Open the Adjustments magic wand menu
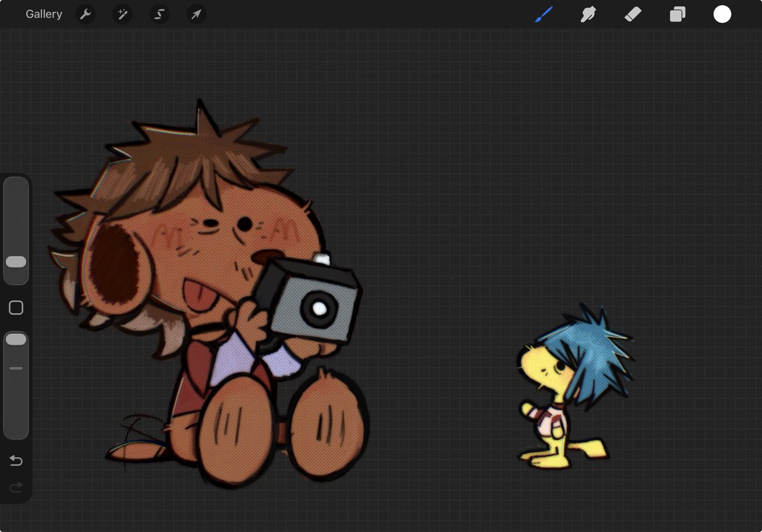The width and height of the screenshot is (762, 532). 122,14
